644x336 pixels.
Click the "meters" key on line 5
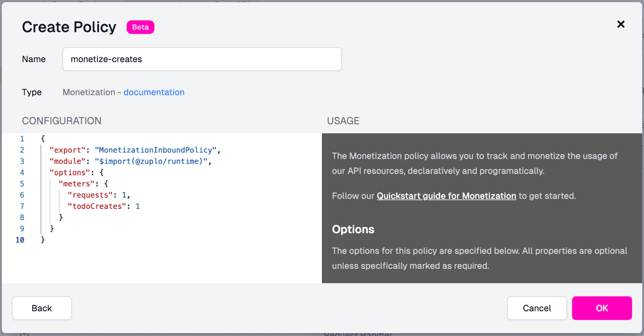(76, 184)
